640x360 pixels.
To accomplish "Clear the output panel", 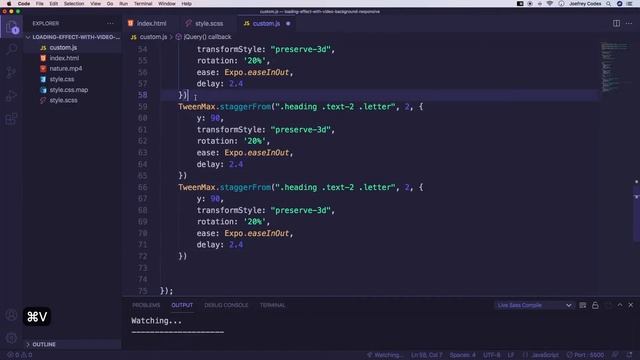I will (582, 305).
